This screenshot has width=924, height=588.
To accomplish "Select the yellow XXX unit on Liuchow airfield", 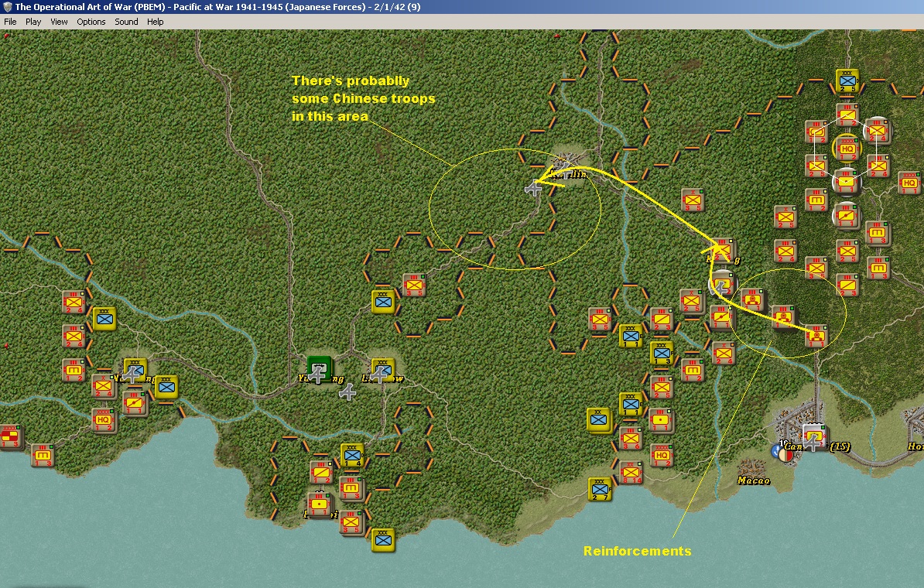I will coord(382,370).
